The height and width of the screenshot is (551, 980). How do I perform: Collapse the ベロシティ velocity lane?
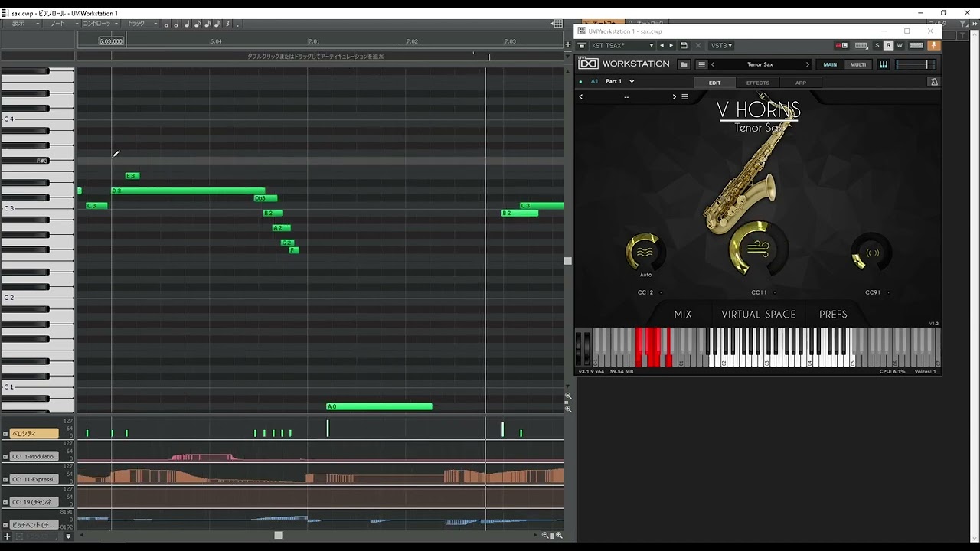pyautogui.click(x=5, y=434)
